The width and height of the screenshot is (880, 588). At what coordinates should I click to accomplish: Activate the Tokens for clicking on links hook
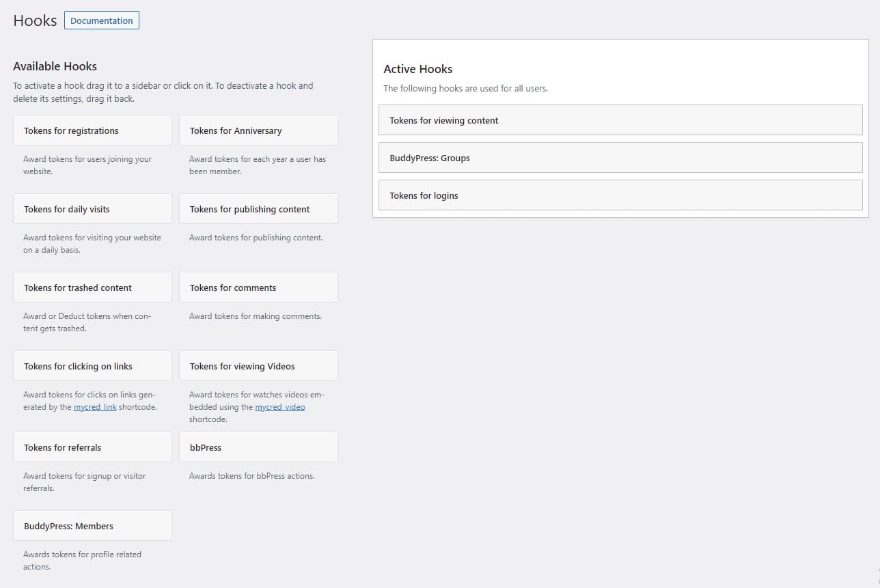click(x=92, y=366)
